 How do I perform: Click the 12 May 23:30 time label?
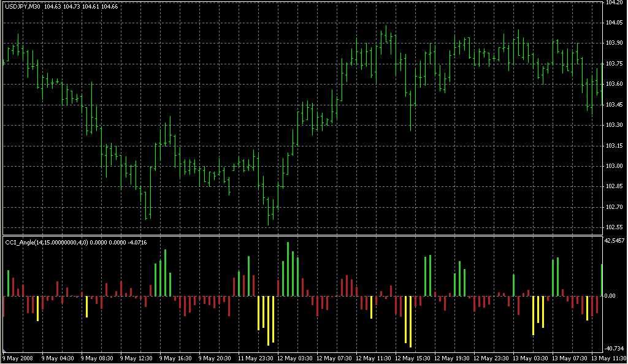(491, 358)
